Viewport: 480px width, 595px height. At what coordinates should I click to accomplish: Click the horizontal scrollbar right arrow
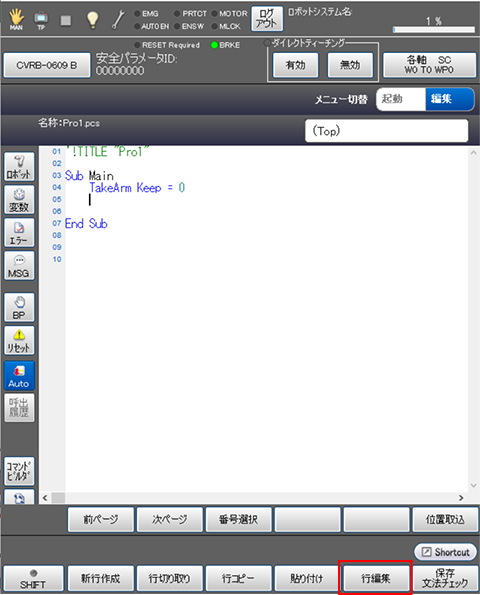coord(461,498)
